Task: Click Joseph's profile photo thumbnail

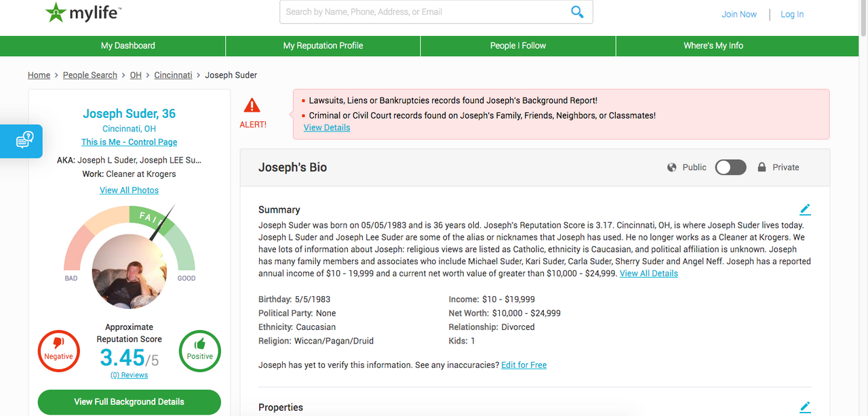Action: [x=129, y=271]
